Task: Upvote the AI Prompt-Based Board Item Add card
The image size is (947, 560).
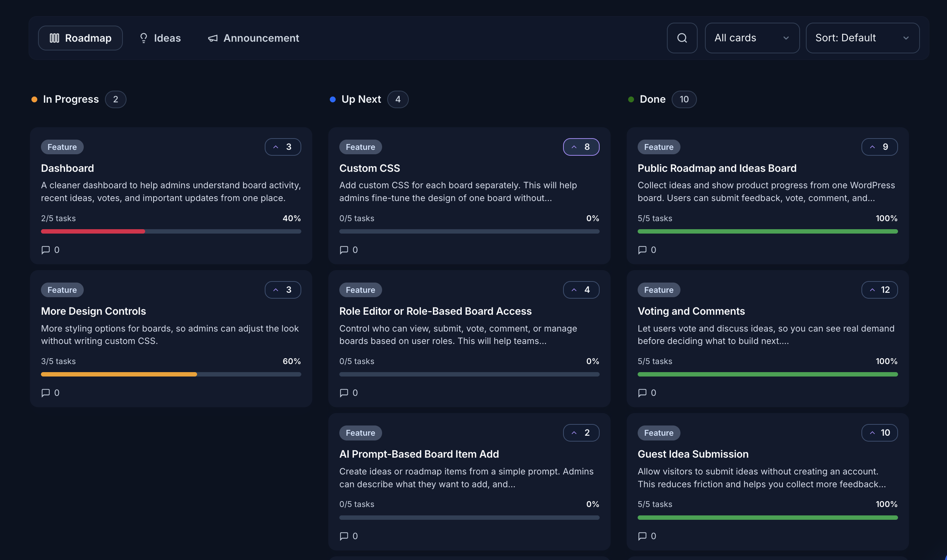Action: 581,432
